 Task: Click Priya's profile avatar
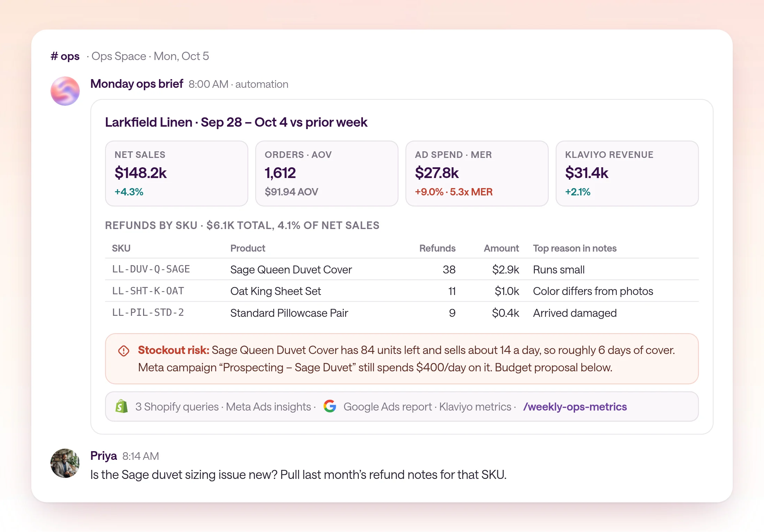click(65, 463)
